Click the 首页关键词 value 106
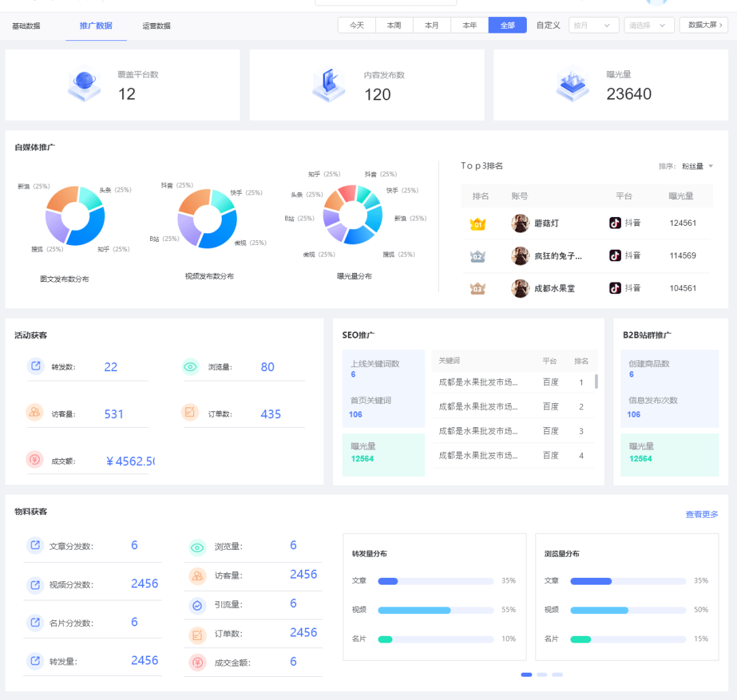 (356, 414)
